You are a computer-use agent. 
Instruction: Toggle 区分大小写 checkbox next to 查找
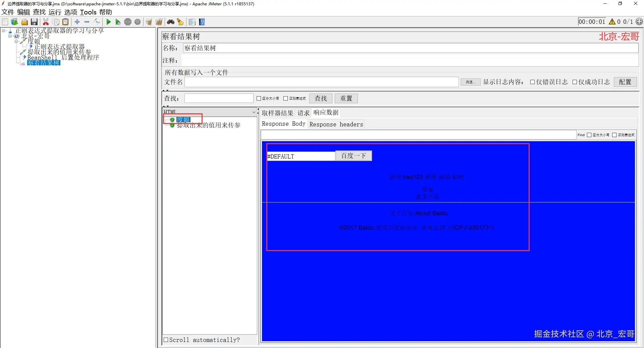259,99
